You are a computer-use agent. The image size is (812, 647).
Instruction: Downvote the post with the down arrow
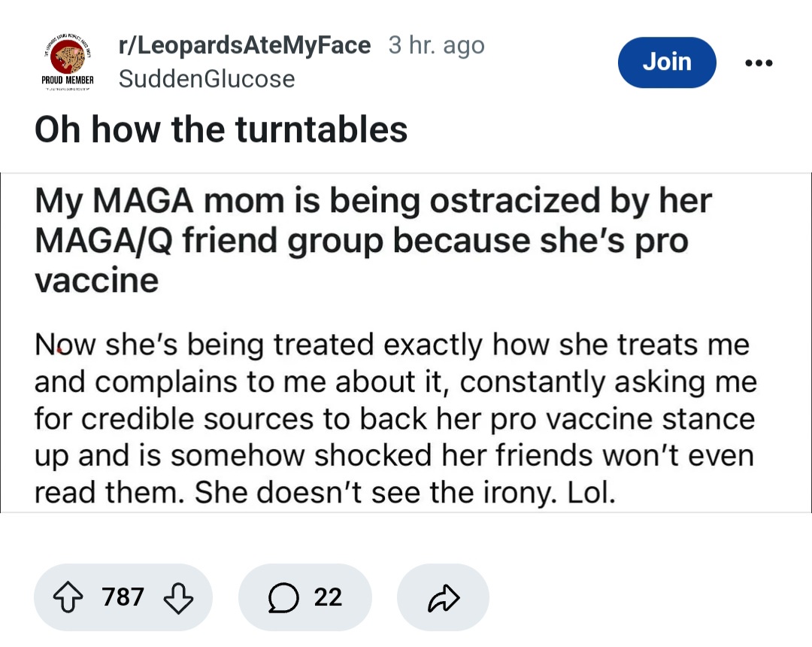(x=179, y=598)
